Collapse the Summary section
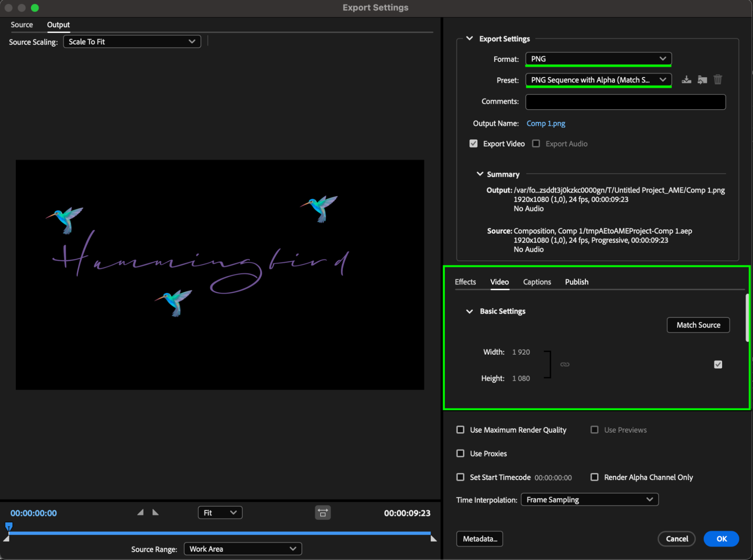 pyautogui.click(x=480, y=174)
